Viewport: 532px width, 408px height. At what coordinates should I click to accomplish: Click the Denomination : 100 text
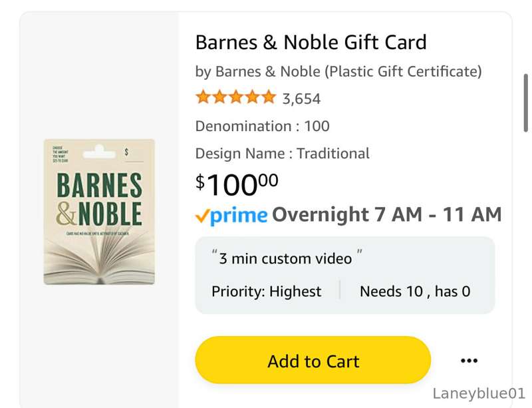pyautogui.click(x=262, y=126)
